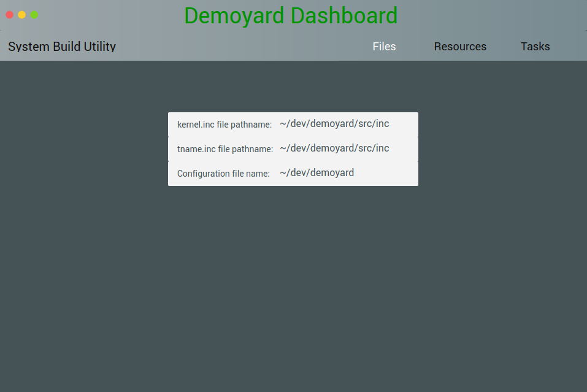
Task: Open the Resources tab
Action: click(x=460, y=47)
